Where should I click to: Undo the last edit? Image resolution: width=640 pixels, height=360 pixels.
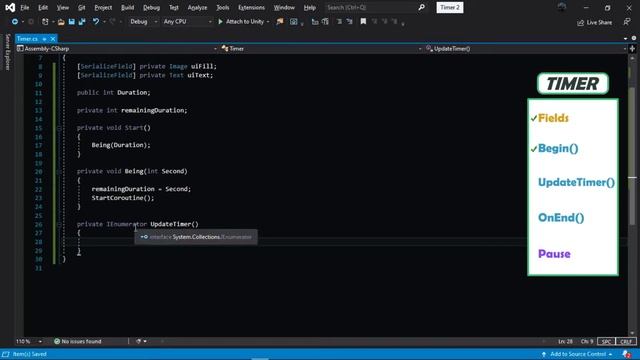tap(96, 22)
